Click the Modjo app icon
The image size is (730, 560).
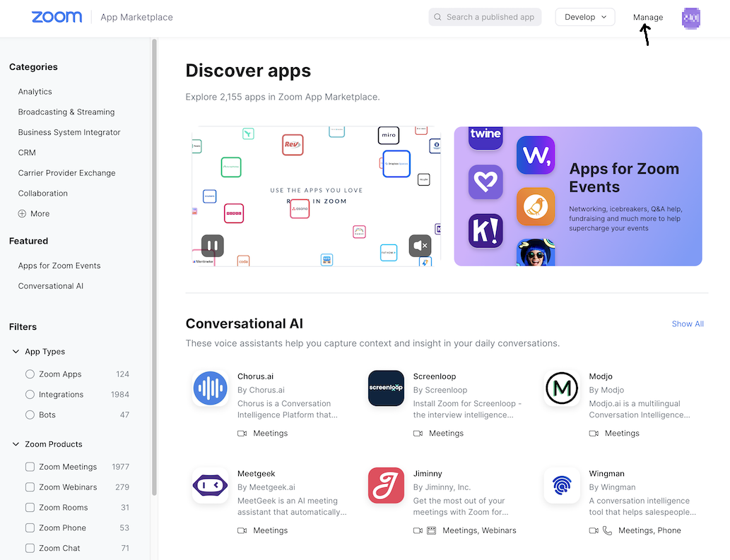pos(562,388)
